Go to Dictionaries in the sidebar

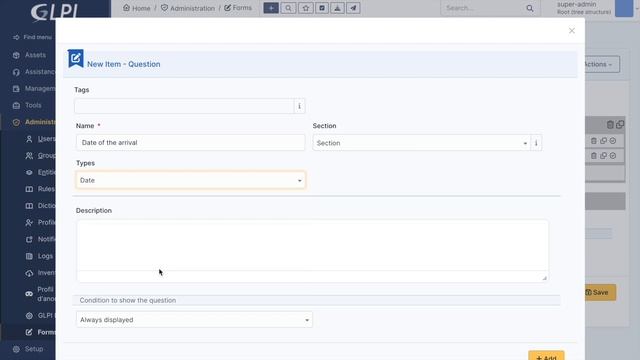(x=40, y=206)
